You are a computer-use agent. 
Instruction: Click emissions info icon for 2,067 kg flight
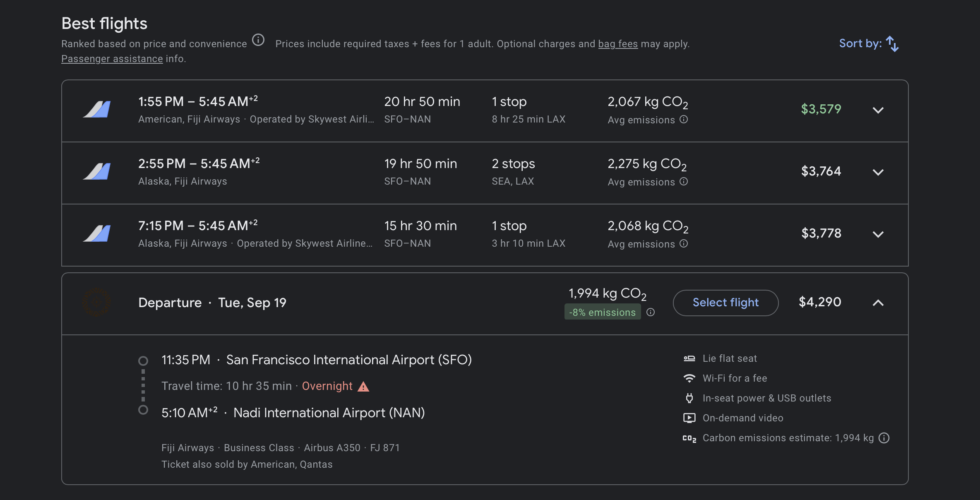684,120
